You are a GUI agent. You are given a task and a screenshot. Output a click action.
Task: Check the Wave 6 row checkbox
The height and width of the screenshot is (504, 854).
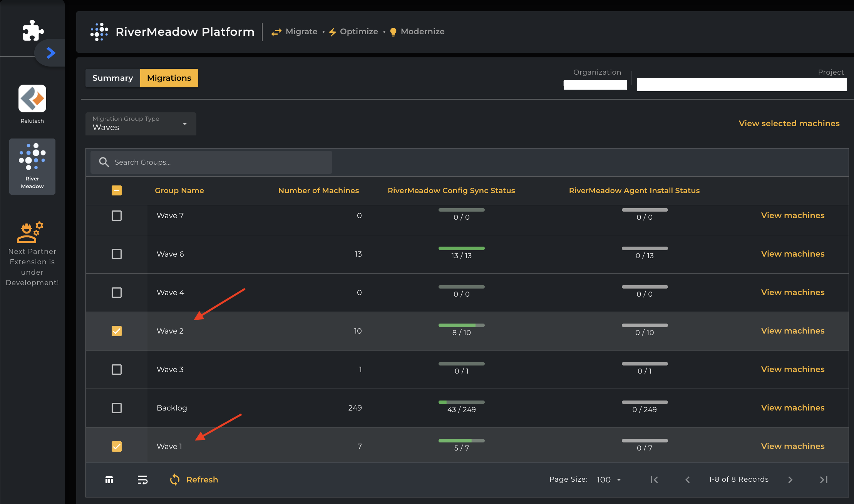(x=117, y=254)
